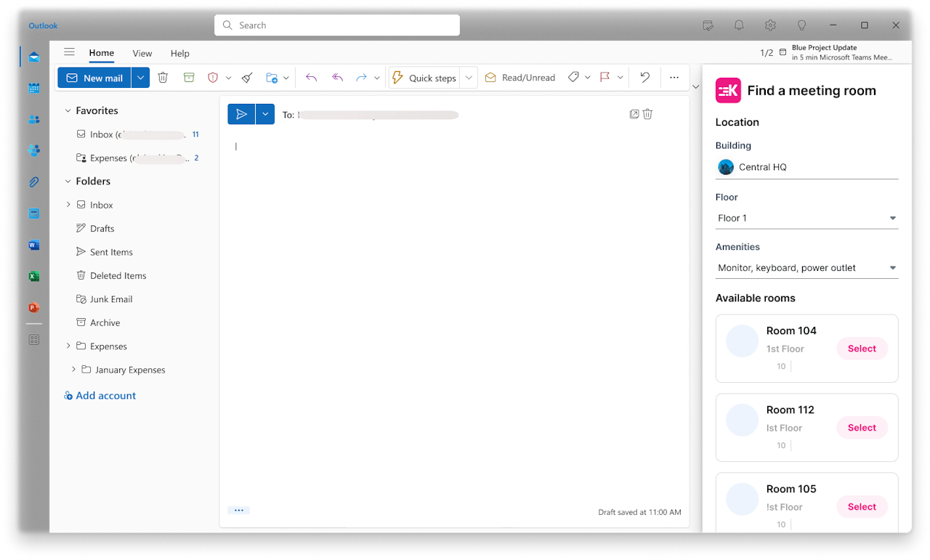
Task: Collapse the Favorites section
Action: [x=68, y=110]
